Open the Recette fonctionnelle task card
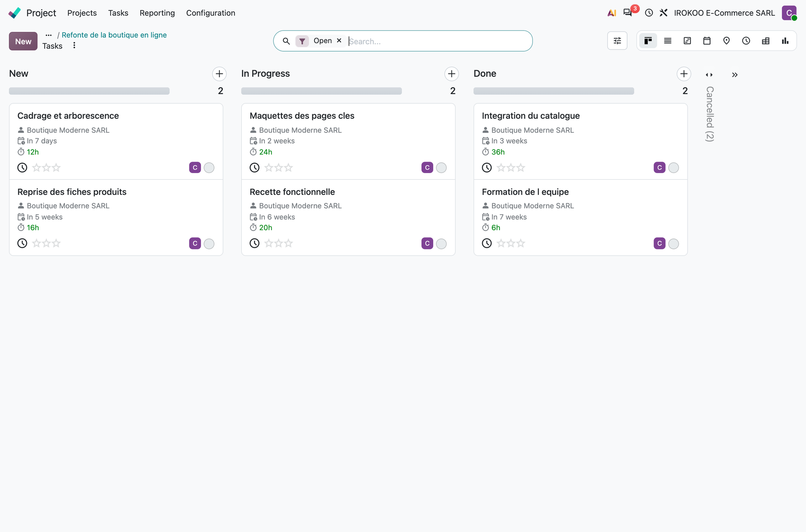This screenshot has height=532, width=806. coord(348,218)
